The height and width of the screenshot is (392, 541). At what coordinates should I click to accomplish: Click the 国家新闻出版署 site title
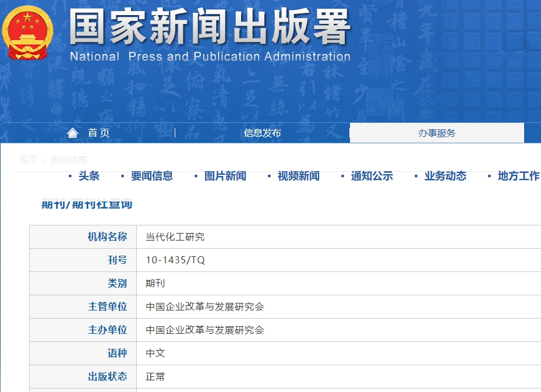pos(210,26)
